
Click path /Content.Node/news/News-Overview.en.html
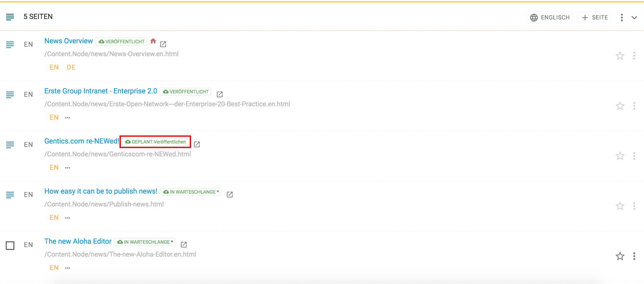click(111, 54)
